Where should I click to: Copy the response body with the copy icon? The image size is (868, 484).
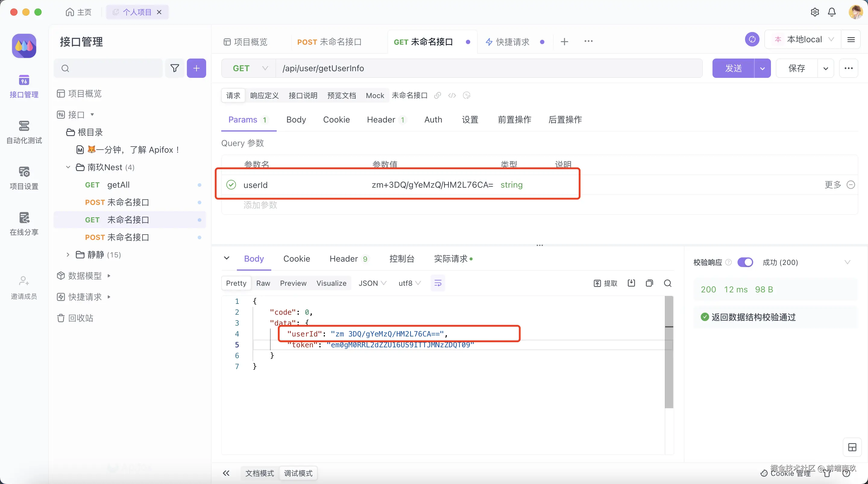coord(650,283)
